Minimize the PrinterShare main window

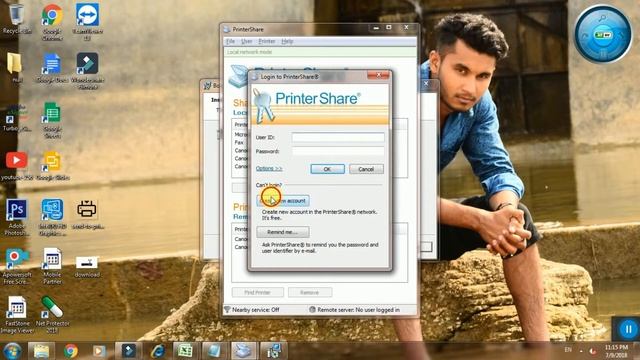coord(376,27)
